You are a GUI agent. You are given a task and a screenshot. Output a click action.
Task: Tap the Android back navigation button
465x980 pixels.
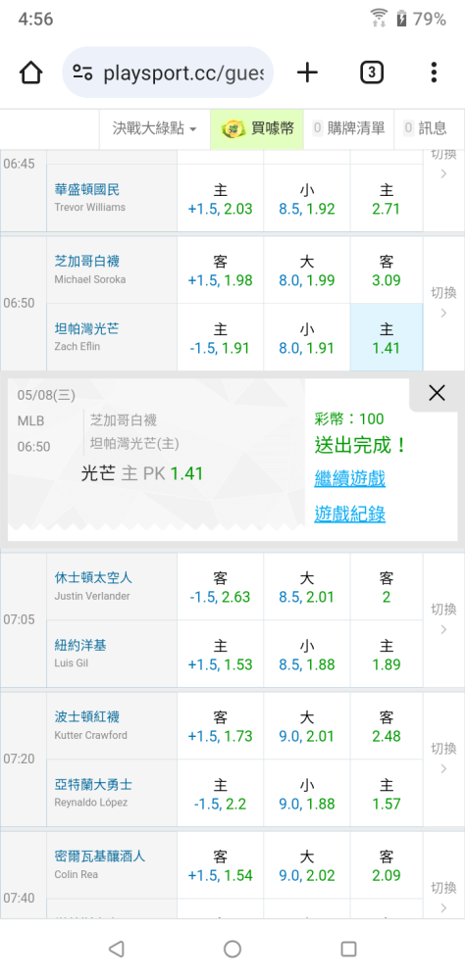pyautogui.click(x=117, y=949)
